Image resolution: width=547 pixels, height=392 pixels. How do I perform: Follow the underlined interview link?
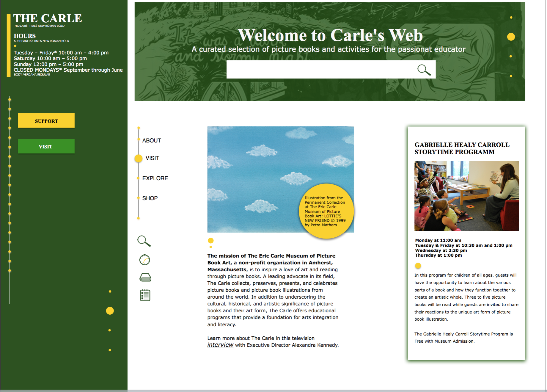(x=220, y=345)
